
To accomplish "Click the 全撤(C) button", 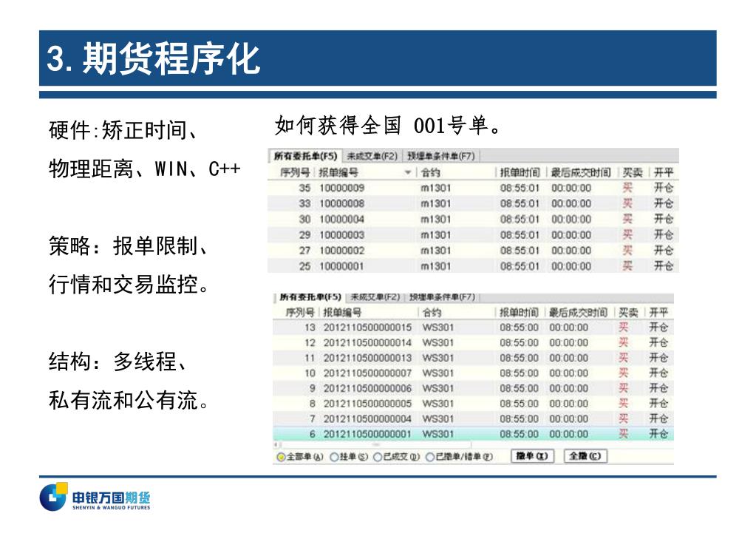I will click(x=585, y=456).
